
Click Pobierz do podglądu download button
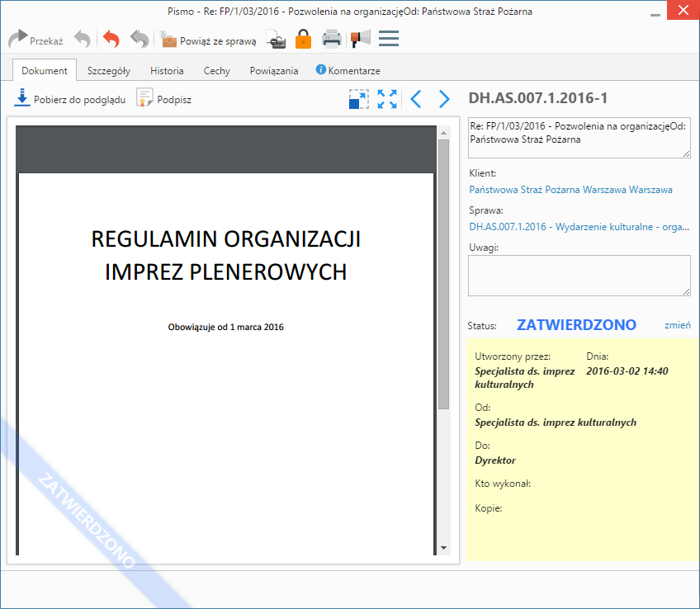point(70,99)
